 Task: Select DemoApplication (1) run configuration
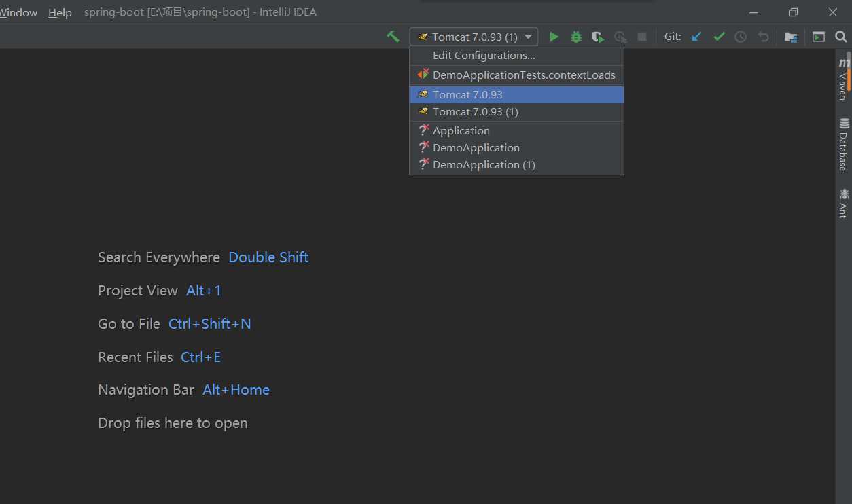pyautogui.click(x=516, y=164)
